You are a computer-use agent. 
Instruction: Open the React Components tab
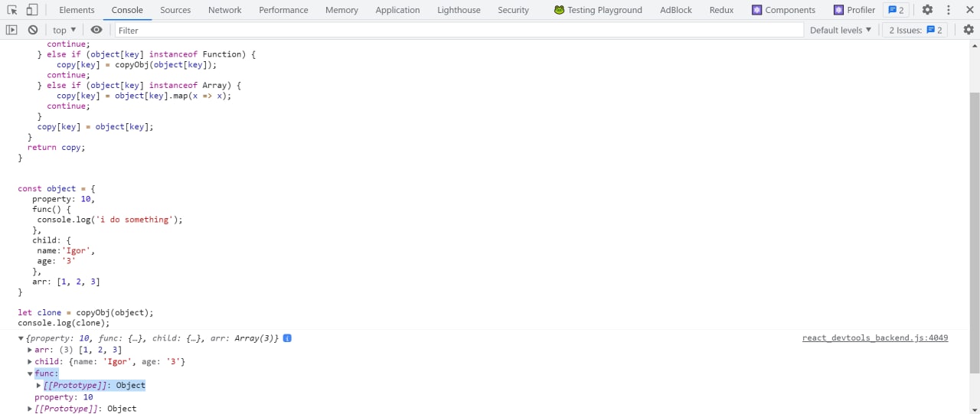tap(783, 10)
